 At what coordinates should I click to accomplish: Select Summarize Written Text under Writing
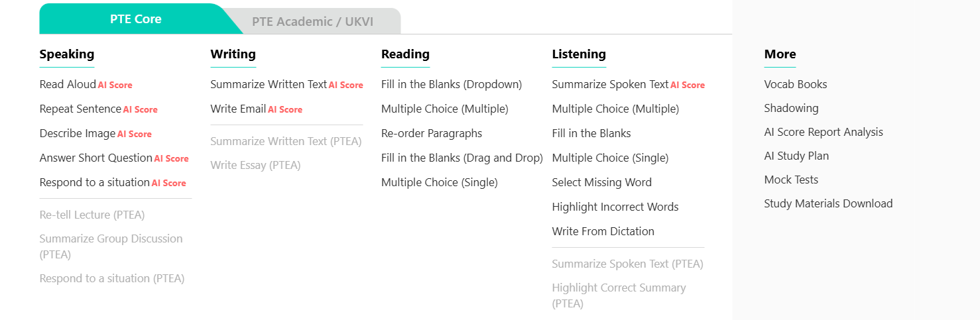tap(269, 85)
